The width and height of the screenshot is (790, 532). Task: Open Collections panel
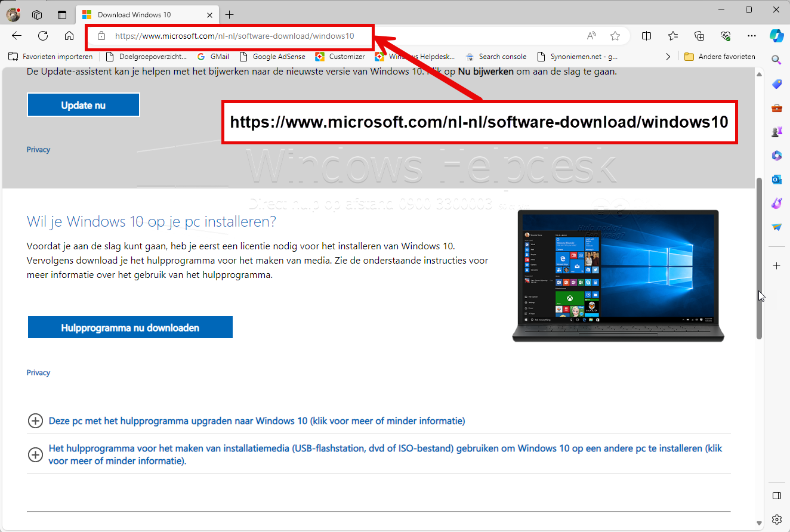(x=700, y=36)
